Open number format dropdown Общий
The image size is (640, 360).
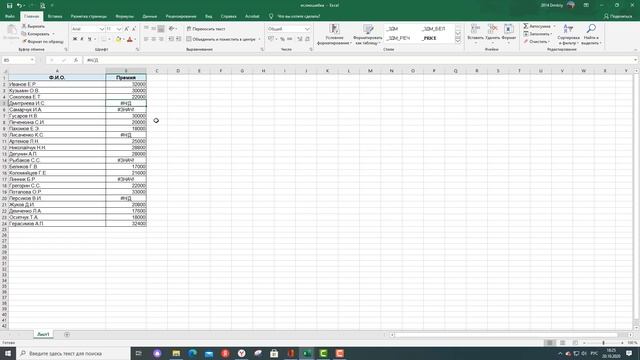[307, 29]
